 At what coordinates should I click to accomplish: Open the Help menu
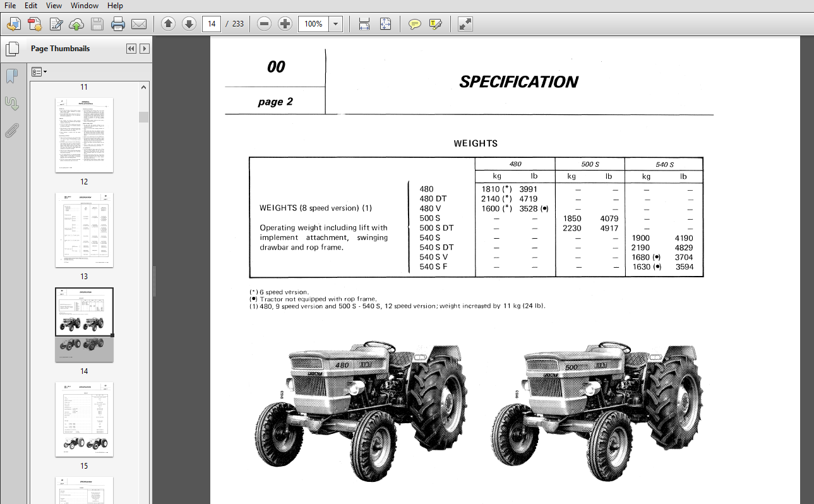(x=115, y=6)
